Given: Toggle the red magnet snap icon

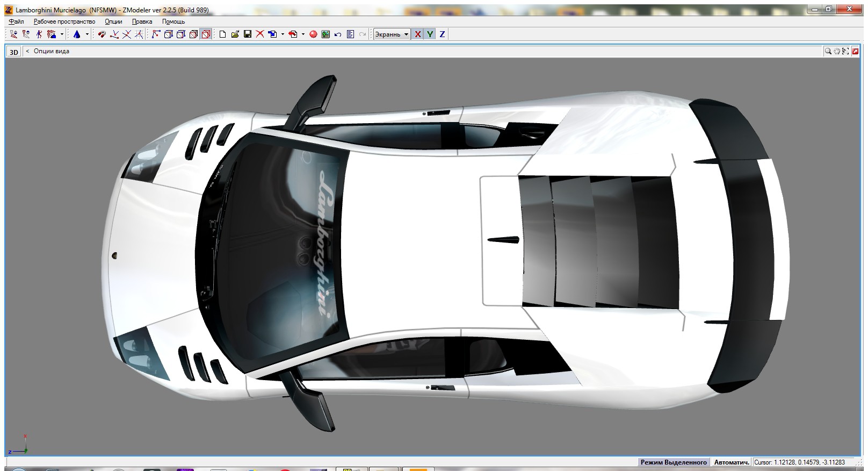Looking at the screenshot, I should 102,34.
